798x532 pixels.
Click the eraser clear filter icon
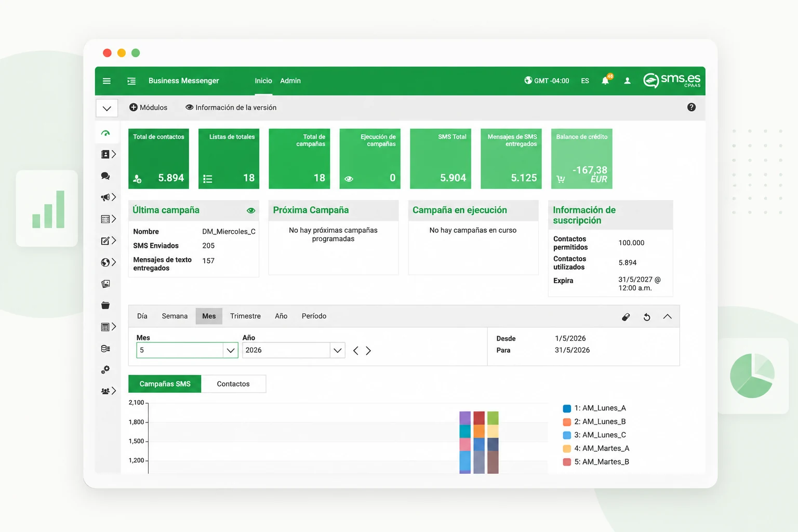tap(626, 317)
